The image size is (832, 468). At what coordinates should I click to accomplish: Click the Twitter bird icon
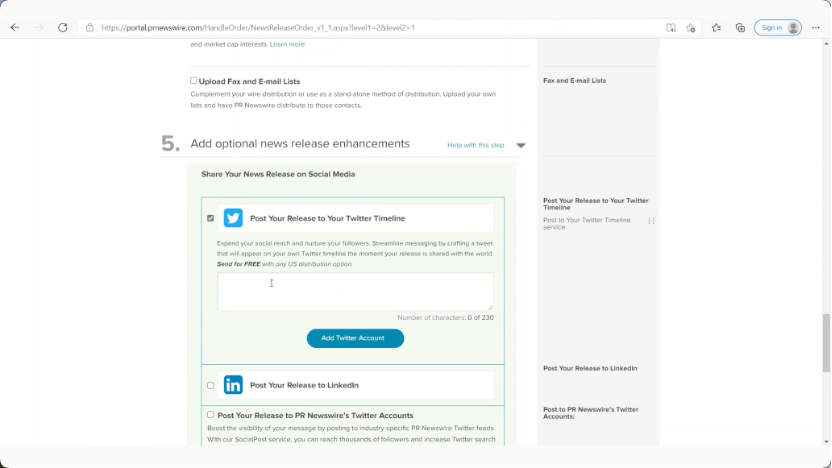pyautogui.click(x=233, y=218)
